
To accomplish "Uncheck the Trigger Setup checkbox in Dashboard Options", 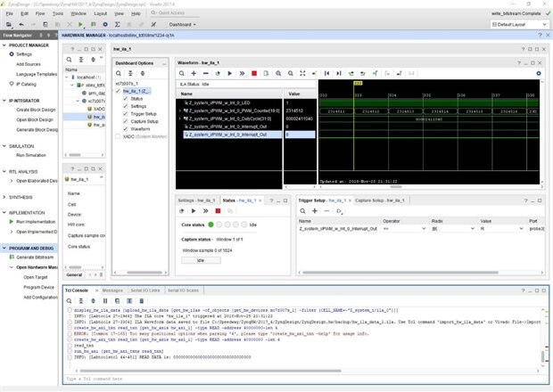I will click(124, 113).
